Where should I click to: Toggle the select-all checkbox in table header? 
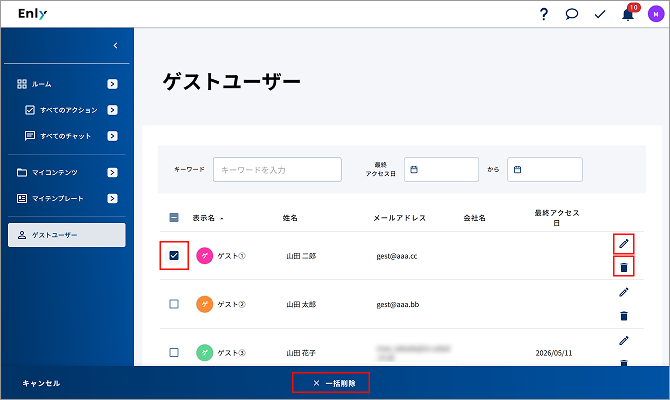click(174, 218)
